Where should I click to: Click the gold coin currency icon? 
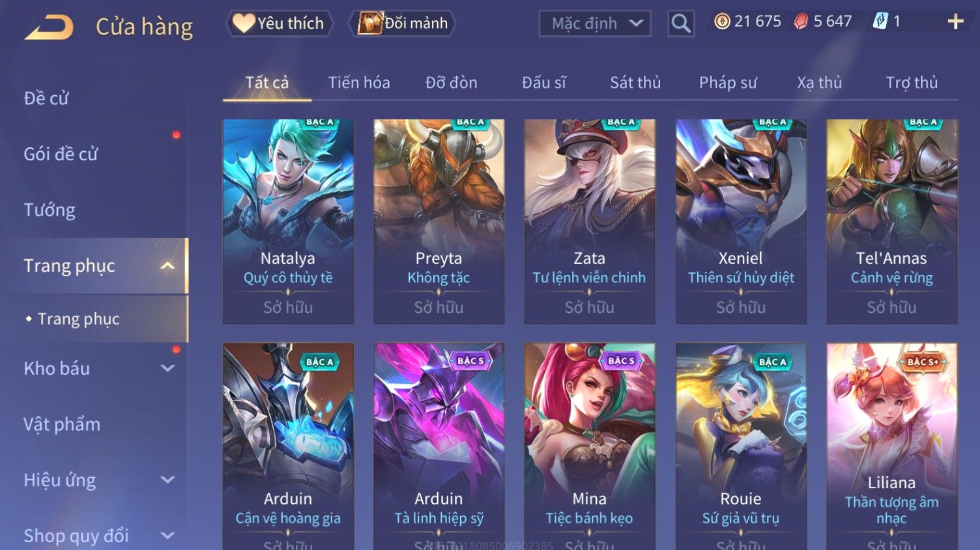[x=722, y=22]
